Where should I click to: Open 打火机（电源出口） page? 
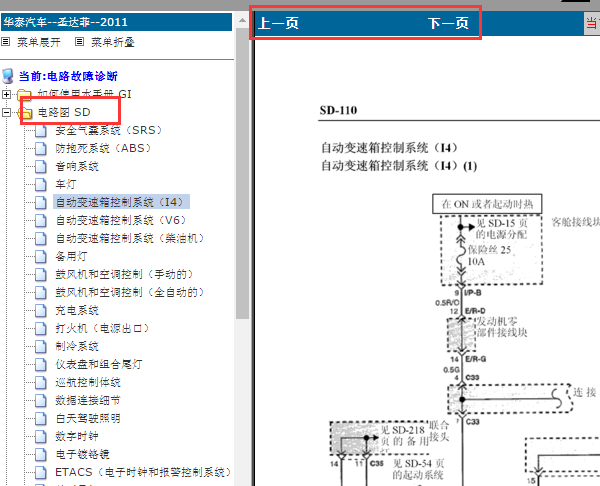click(102, 328)
